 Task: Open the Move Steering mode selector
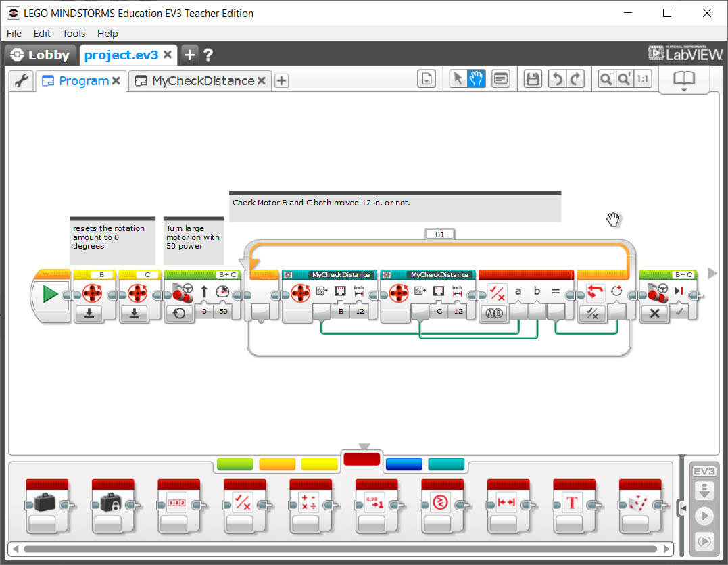tap(179, 314)
